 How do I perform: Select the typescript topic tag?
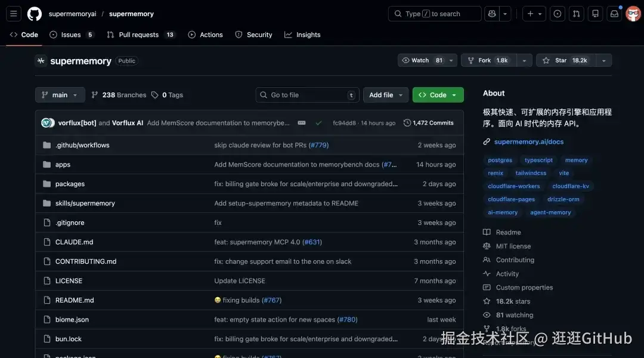pos(538,161)
